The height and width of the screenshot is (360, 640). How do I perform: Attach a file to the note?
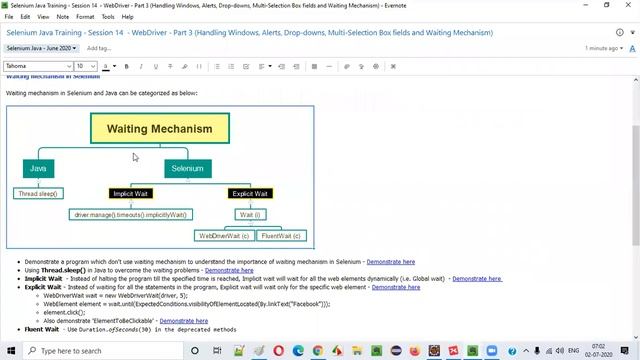(x=347, y=66)
